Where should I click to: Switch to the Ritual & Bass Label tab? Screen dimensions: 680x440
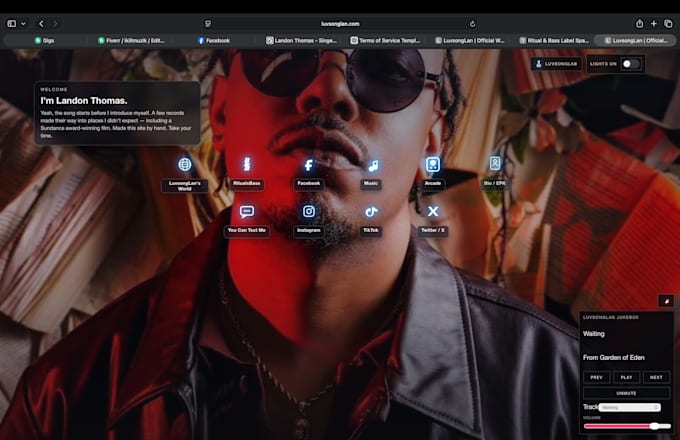click(554, 41)
